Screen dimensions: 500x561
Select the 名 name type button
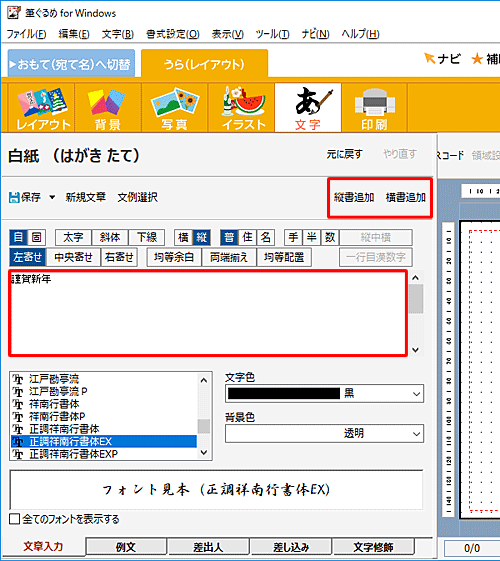(x=266, y=237)
